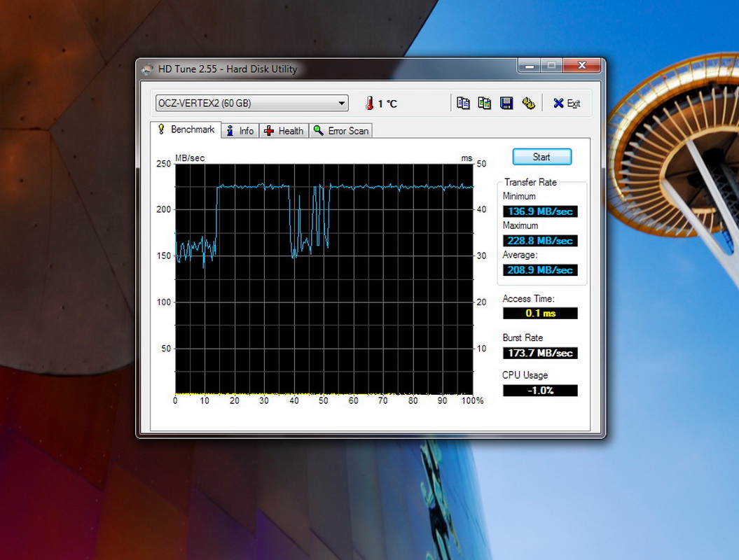Click the copy text to clipboard icon
This screenshot has width=739, height=560.
point(463,103)
